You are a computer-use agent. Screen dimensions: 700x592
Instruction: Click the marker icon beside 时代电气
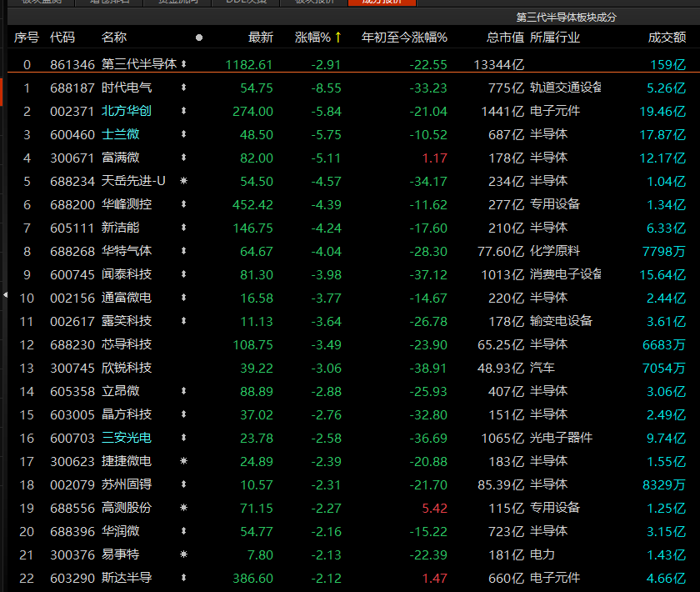[x=183, y=88]
